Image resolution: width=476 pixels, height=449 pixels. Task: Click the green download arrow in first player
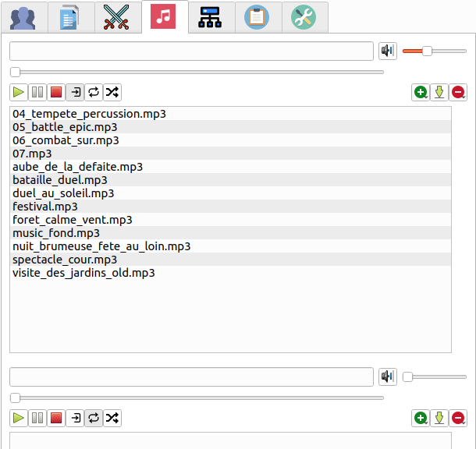pos(439,93)
